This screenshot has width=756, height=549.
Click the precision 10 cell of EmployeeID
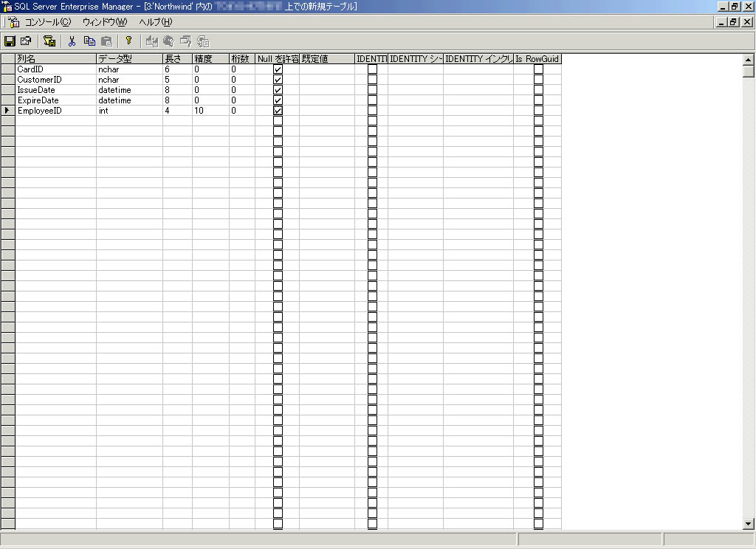[x=210, y=111]
